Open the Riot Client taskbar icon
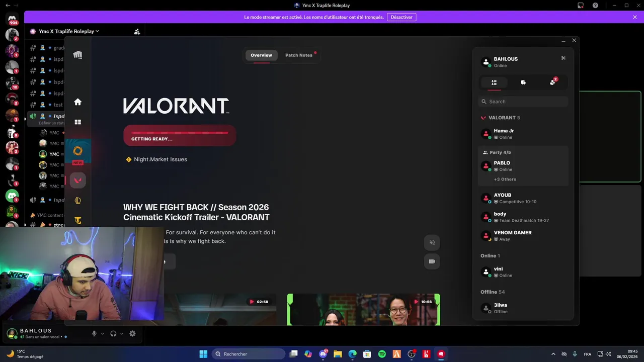 (x=441, y=354)
